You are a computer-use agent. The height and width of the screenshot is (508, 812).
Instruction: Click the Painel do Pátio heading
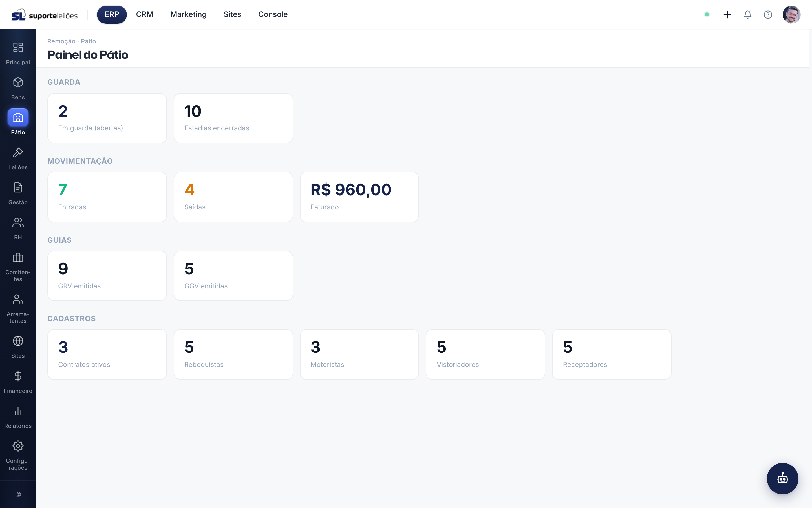point(88,55)
